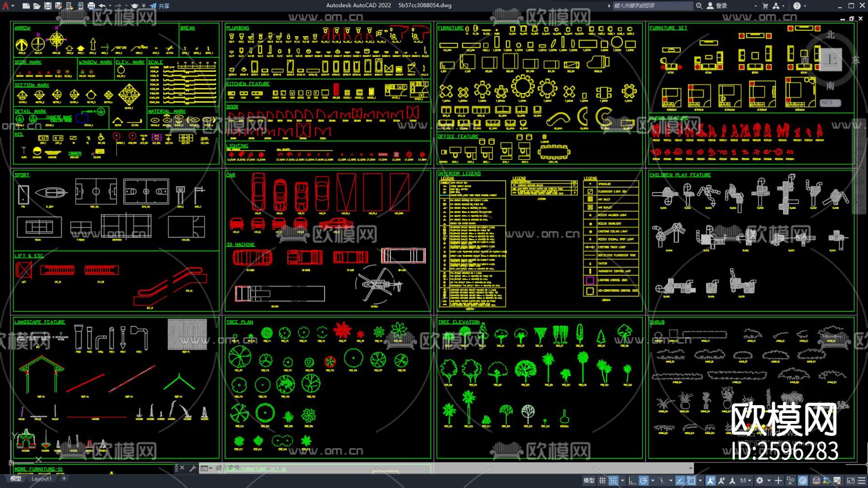Click the command line customize wrench icon
Viewport: 868px width, 488px height.
[193, 468]
